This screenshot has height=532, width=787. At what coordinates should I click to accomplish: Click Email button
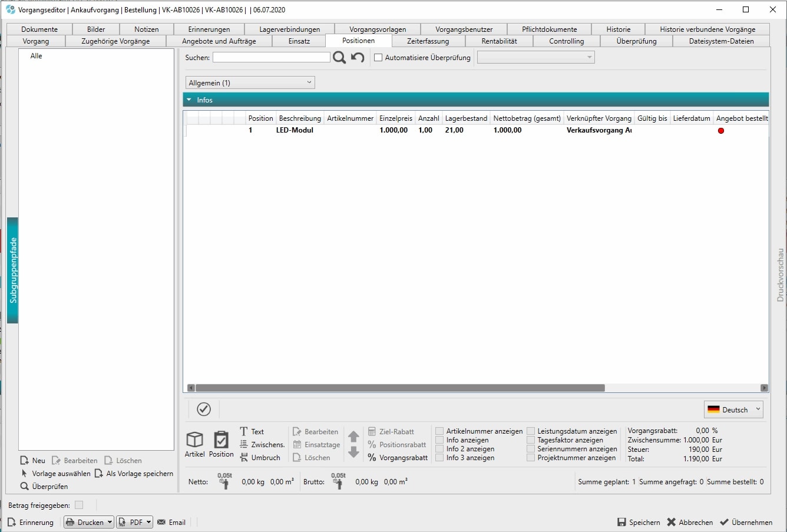171,522
